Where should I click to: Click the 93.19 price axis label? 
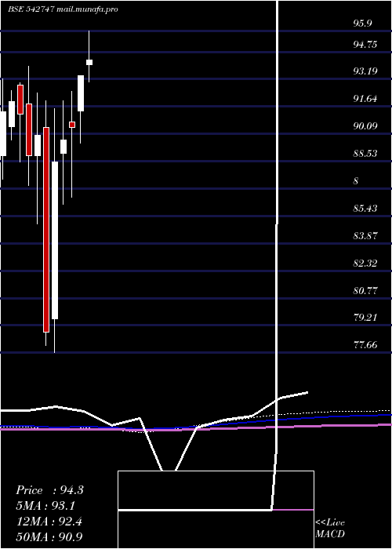tap(365, 71)
